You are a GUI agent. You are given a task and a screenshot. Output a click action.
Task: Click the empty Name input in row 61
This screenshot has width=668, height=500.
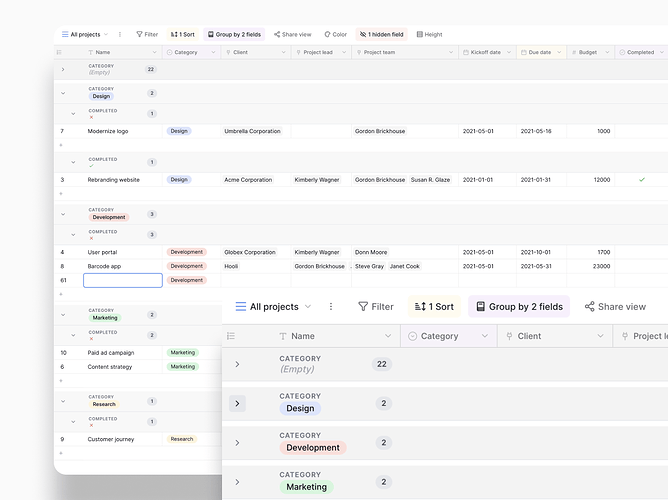click(x=123, y=280)
